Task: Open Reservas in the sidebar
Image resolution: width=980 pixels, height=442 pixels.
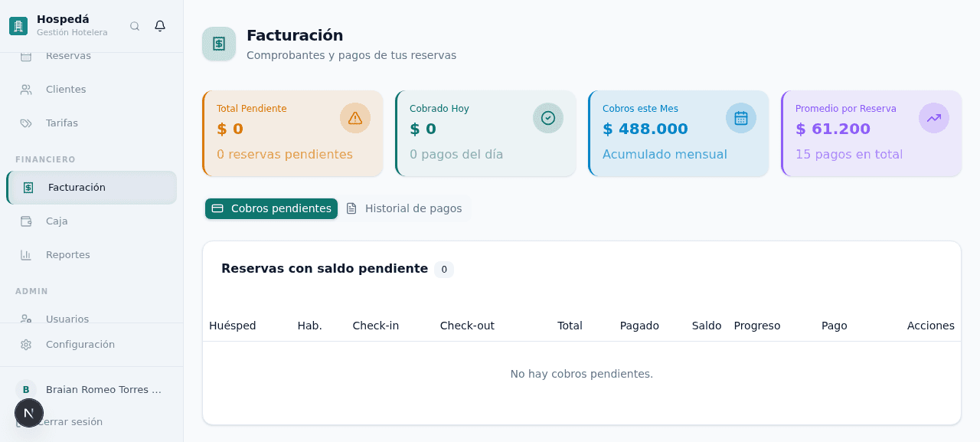Action: coord(92,56)
